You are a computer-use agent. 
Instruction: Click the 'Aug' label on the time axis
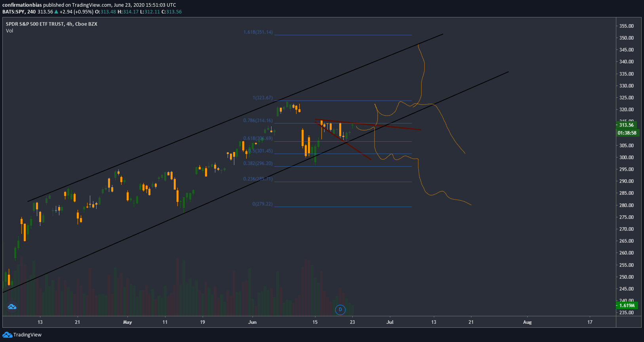[527, 322]
